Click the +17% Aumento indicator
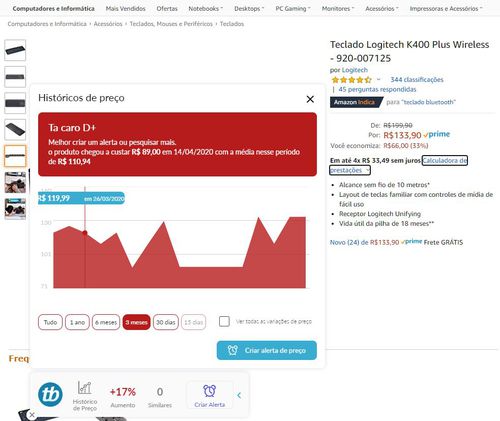 (x=123, y=396)
